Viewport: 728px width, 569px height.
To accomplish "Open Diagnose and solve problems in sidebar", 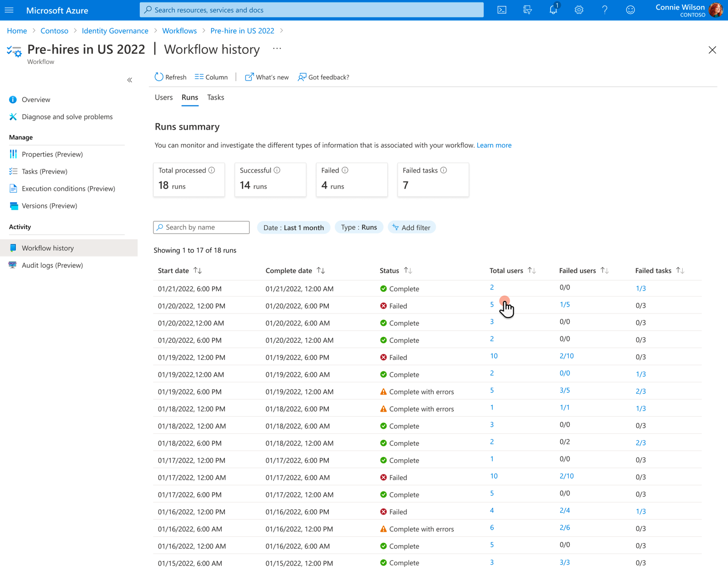I will click(x=67, y=116).
